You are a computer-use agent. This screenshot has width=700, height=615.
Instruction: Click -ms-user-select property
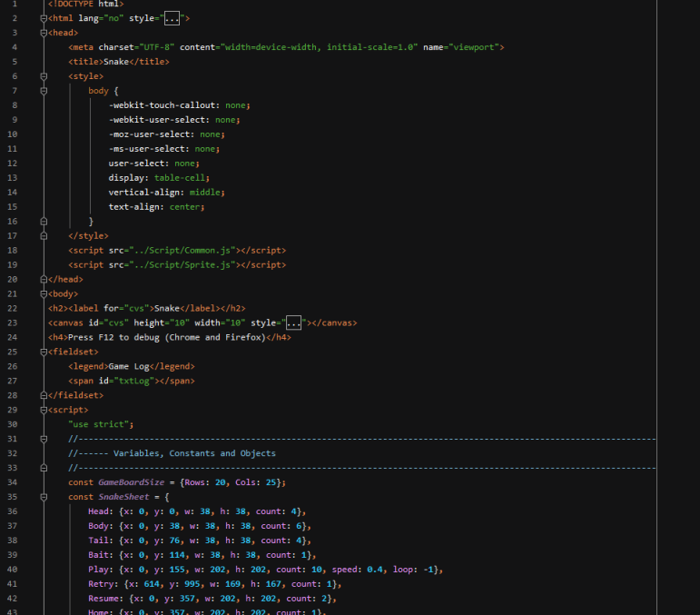pyautogui.click(x=147, y=149)
